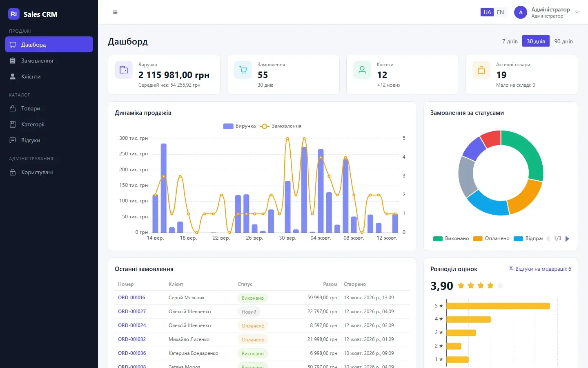588x368 pixels.
Task: Select the 30 днів period
Action: (536, 41)
